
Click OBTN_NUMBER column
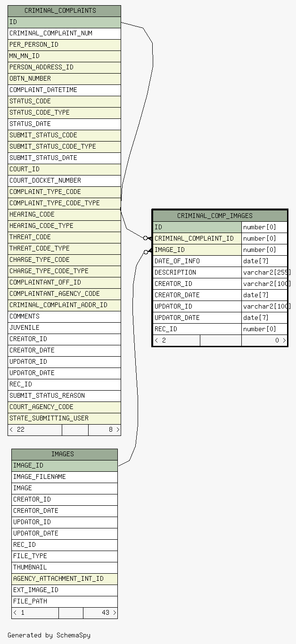(x=65, y=79)
